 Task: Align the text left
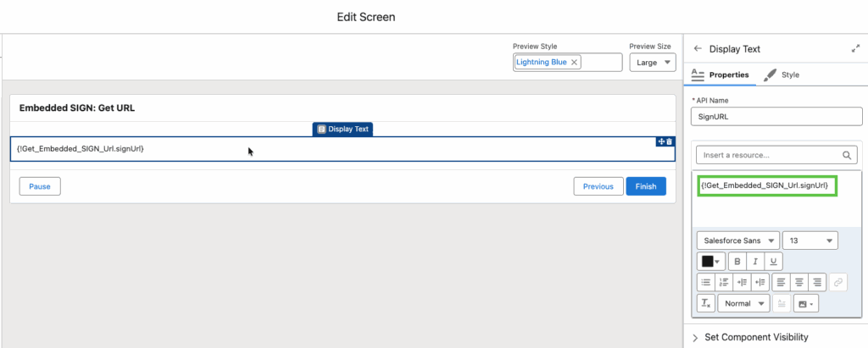click(781, 282)
